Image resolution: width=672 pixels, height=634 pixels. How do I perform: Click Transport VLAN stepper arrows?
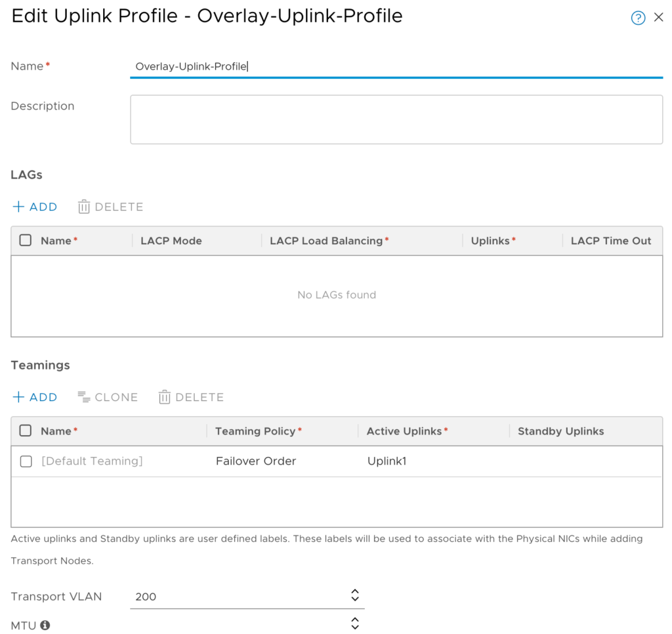(355, 596)
